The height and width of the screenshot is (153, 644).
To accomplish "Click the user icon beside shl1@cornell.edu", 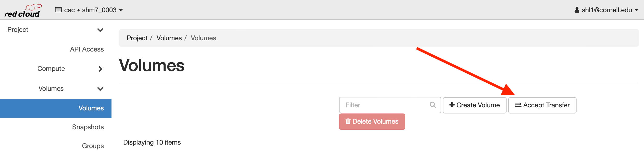I will pos(577,10).
